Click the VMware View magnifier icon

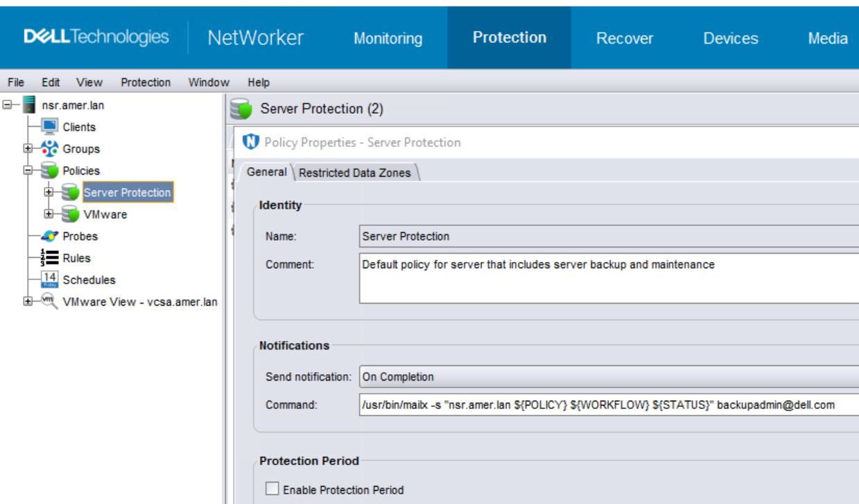[x=49, y=302]
